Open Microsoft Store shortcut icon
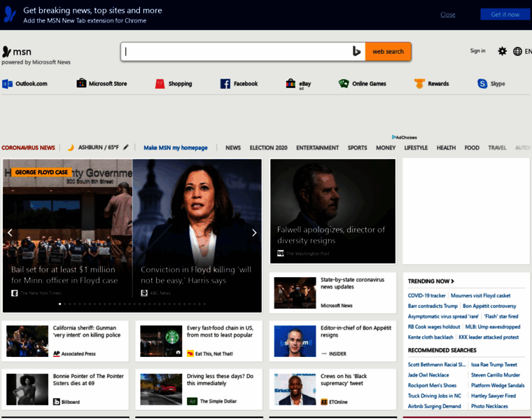The height and width of the screenshot is (420, 532). (81, 83)
